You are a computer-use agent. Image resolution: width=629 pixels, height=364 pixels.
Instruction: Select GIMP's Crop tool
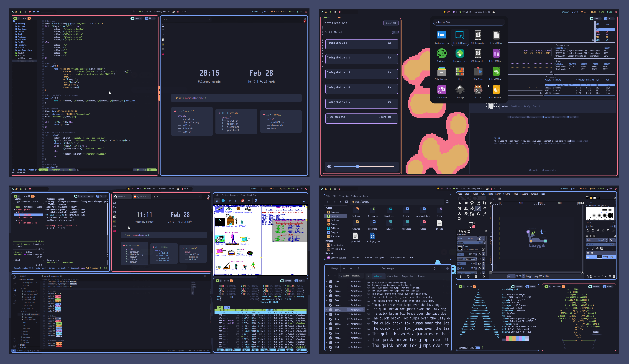click(x=484, y=203)
